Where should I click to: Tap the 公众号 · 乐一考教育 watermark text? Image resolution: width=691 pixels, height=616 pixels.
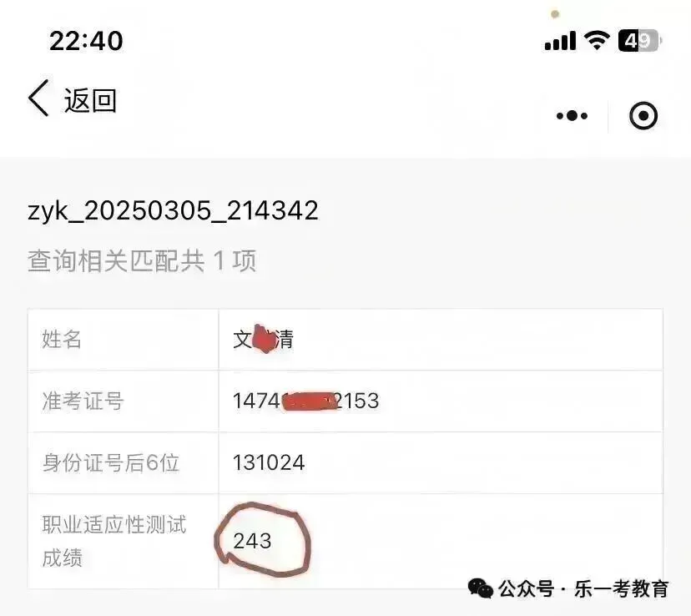pyautogui.click(x=583, y=588)
